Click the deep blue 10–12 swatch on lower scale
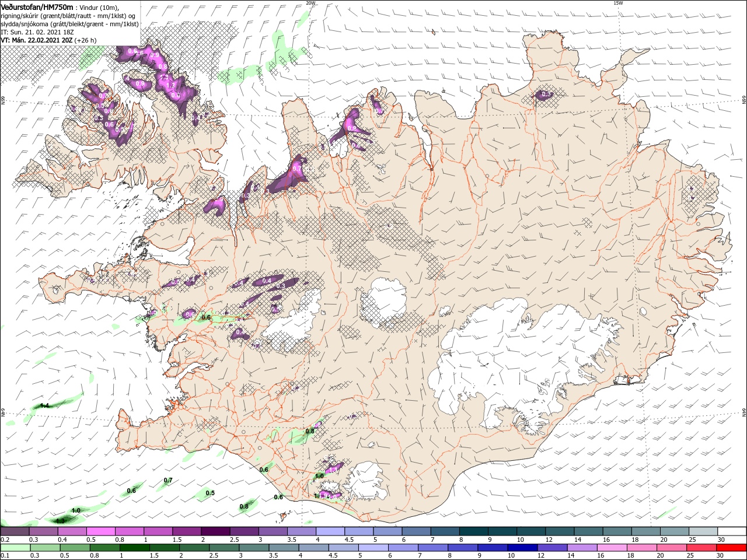747x560 pixels. [x=522, y=548]
